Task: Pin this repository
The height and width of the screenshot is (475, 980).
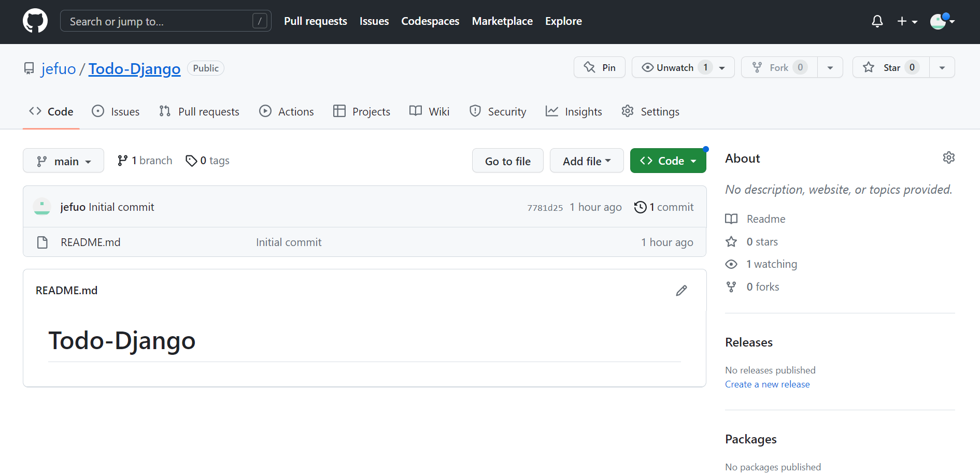Action: point(600,67)
